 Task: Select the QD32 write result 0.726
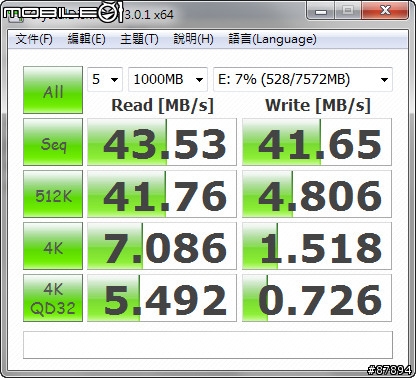click(317, 298)
